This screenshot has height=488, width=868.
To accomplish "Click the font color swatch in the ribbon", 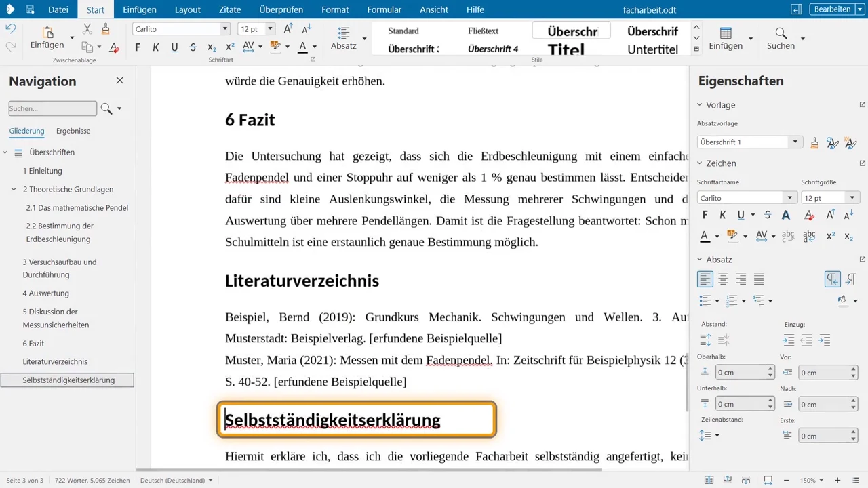I will coord(302,47).
